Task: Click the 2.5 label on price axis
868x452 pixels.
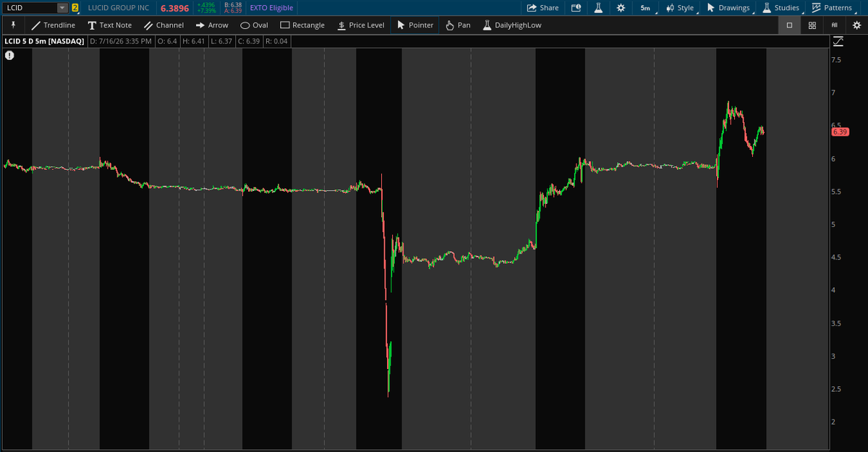Action: pos(836,389)
